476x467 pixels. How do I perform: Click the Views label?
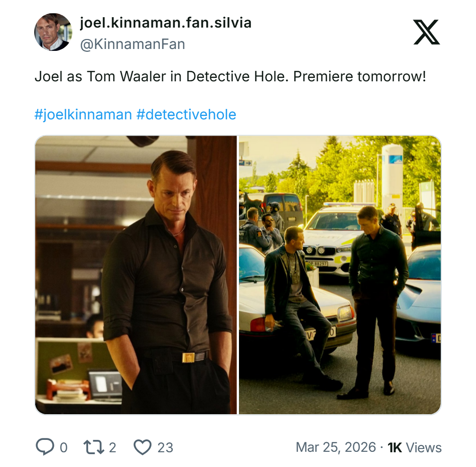[424, 448]
